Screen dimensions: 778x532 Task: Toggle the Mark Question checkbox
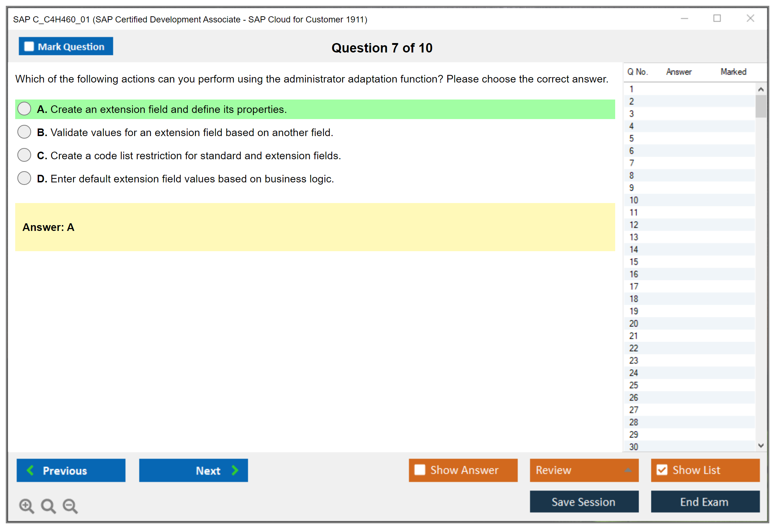29,46
